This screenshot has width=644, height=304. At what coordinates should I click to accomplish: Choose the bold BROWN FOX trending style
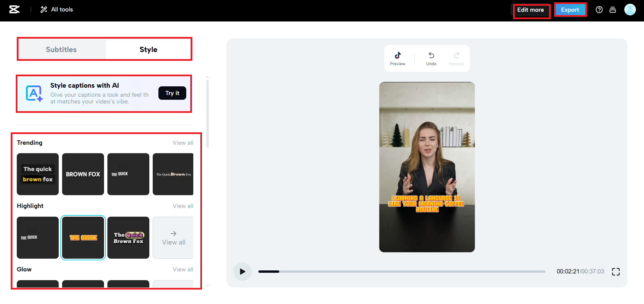(x=83, y=174)
